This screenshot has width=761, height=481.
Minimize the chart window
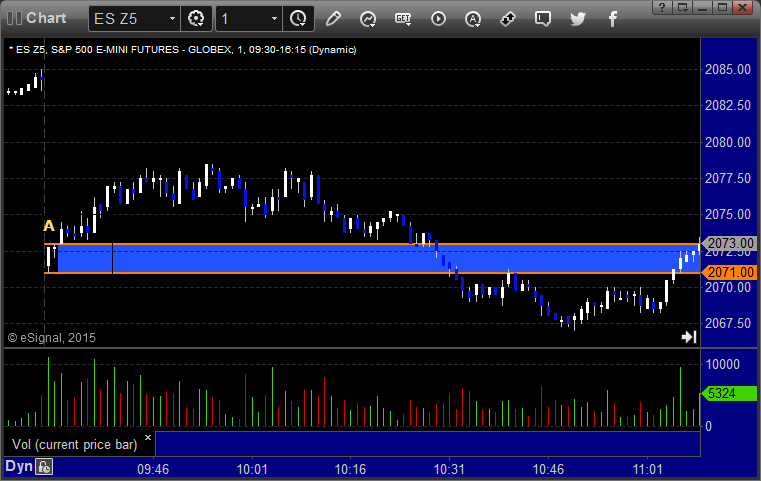[x=703, y=7]
